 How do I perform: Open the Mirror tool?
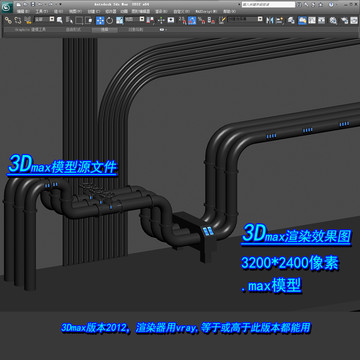[270, 20]
